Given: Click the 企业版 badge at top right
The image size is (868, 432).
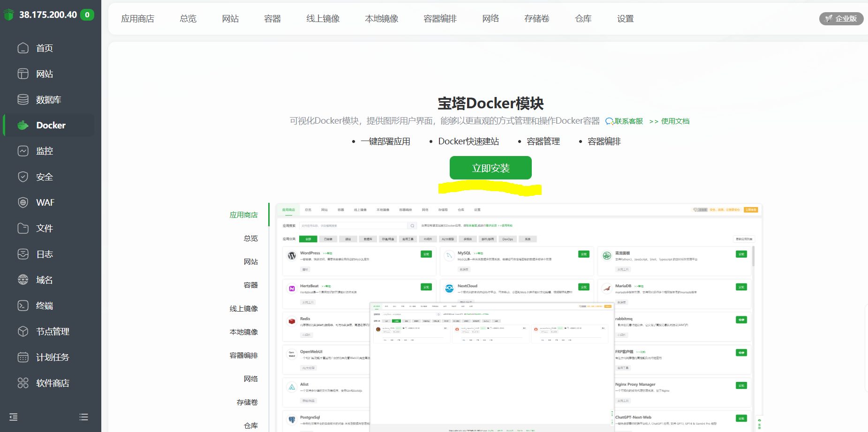Looking at the screenshot, I should [841, 19].
